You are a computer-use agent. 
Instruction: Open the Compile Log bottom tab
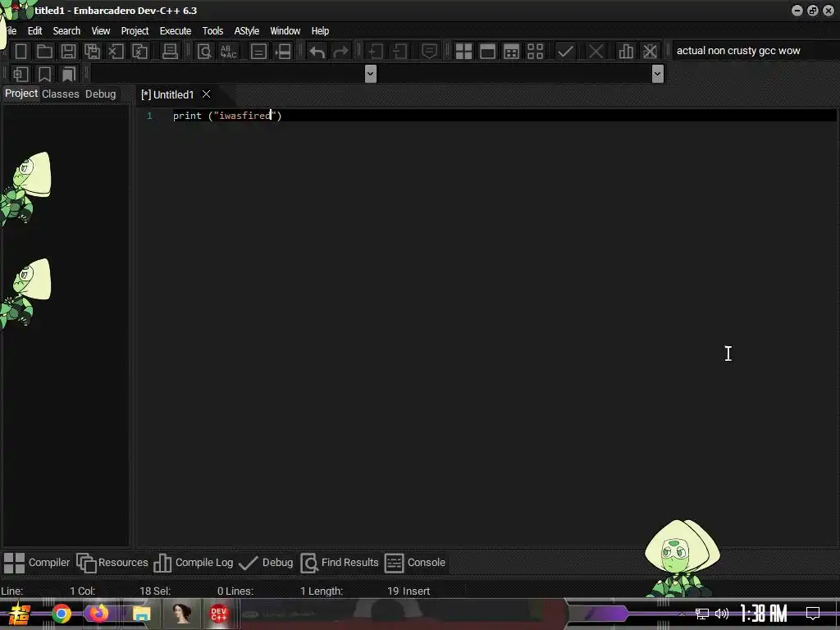click(x=194, y=563)
